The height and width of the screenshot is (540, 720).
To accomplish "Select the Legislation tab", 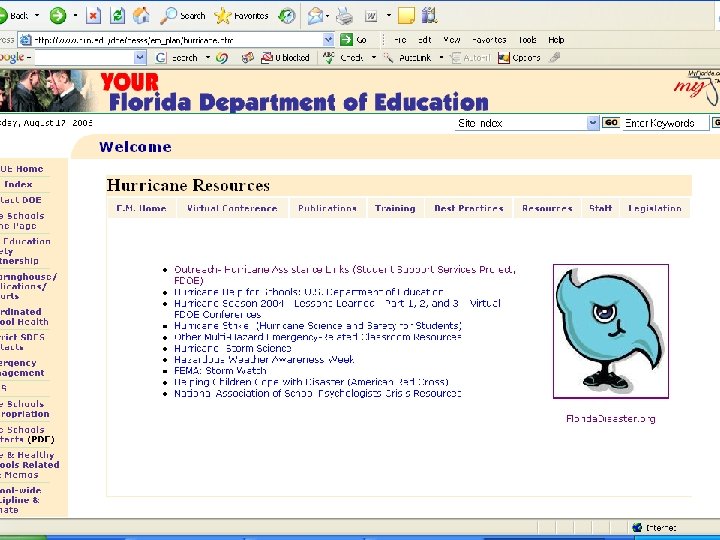I will [655, 208].
